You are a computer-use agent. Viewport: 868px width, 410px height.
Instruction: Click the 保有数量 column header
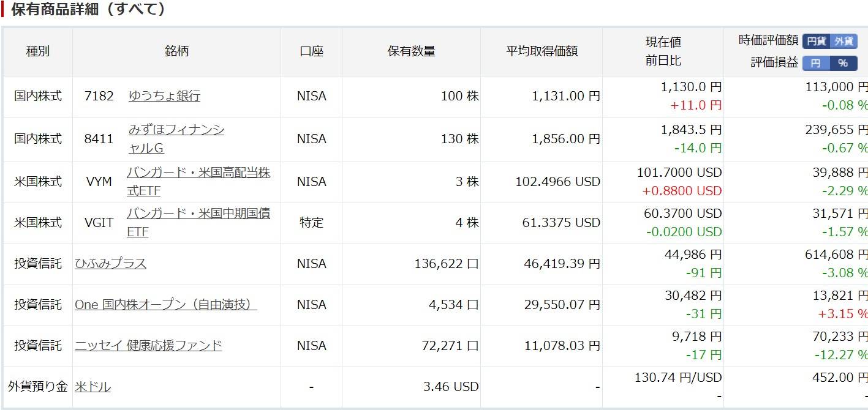[412, 51]
